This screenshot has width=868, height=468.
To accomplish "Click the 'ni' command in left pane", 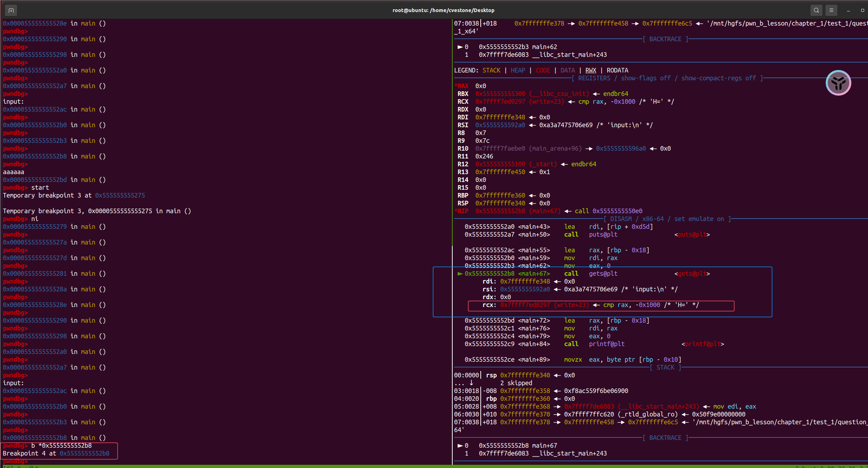I will pyautogui.click(x=34, y=219).
